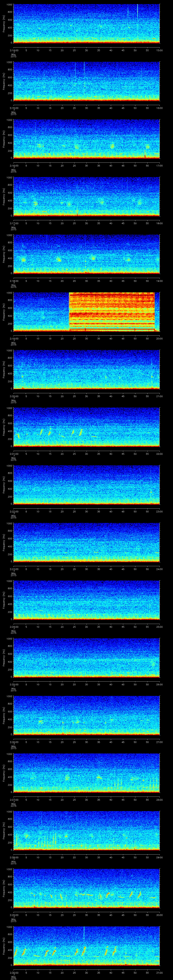The height and width of the screenshot is (980, 173).
Task: Click the 2:20:00 start time label
Action: pyautogui.click(x=14, y=396)
